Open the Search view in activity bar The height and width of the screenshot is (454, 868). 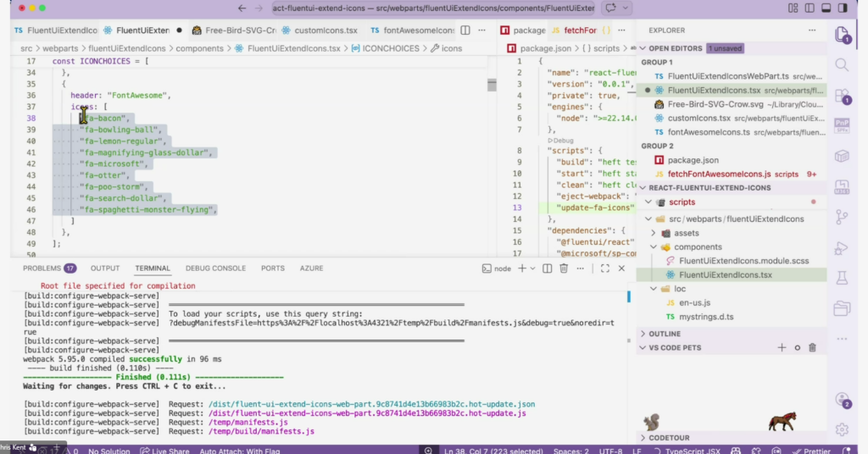tap(842, 64)
